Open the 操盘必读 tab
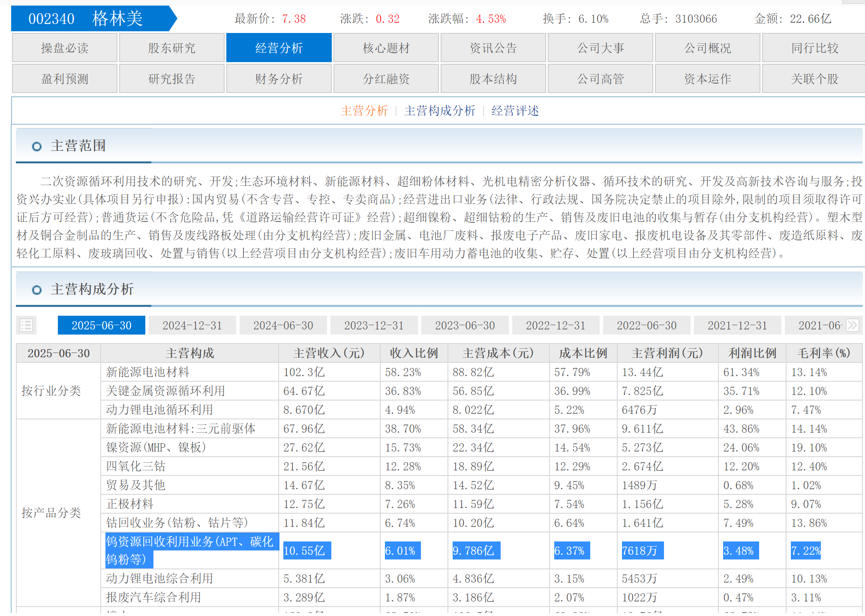Viewport: 865px width, 616px height. point(65,48)
